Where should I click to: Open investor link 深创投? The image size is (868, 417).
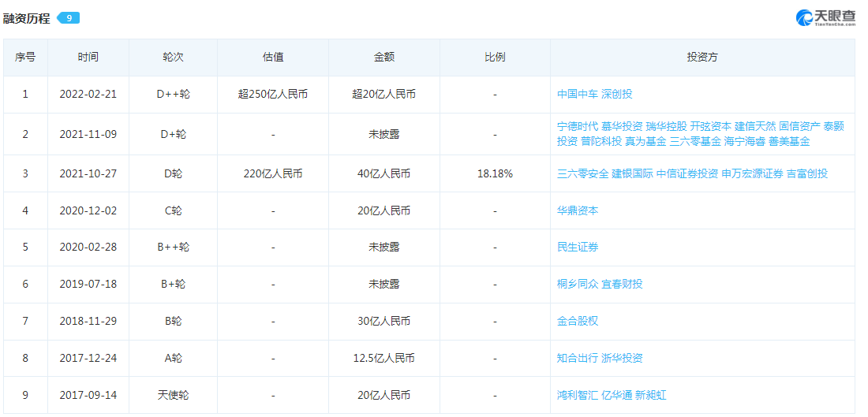pos(617,94)
